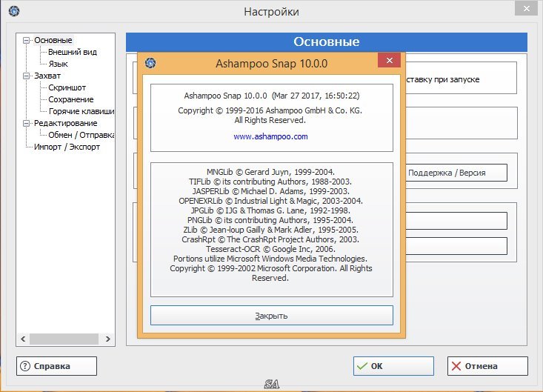The width and height of the screenshot is (543, 392).
Task: Click the Основные blue header banner
Action: [x=326, y=42]
